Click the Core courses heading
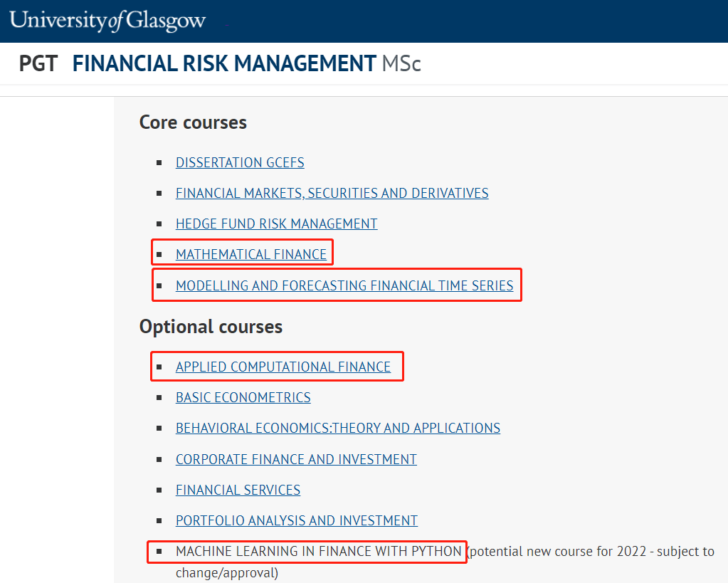 click(x=193, y=122)
